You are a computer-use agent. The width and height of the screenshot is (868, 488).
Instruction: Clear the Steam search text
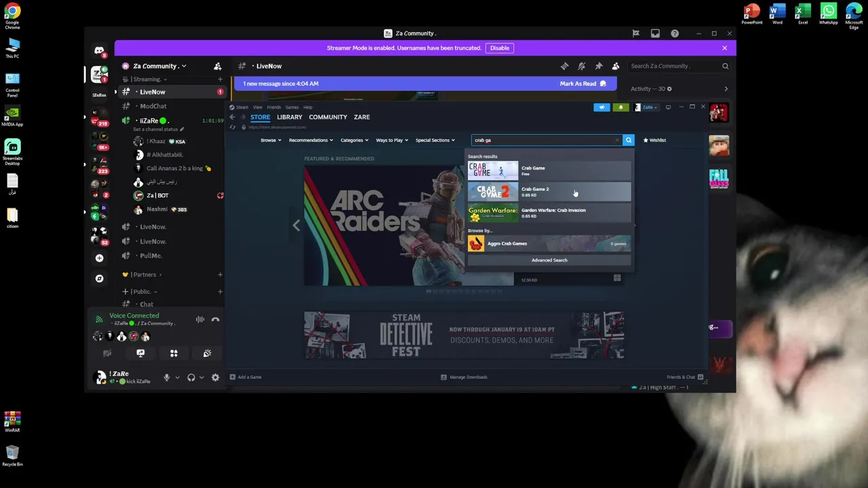pyautogui.click(x=617, y=140)
